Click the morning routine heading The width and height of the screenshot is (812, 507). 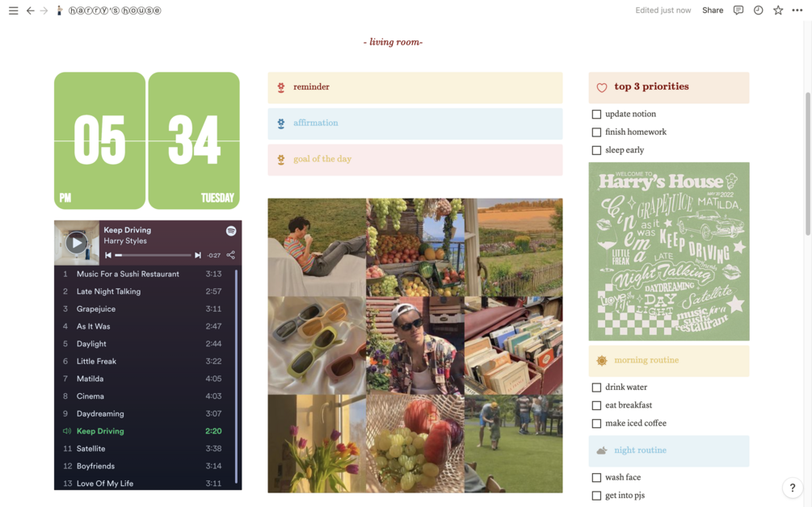(646, 360)
